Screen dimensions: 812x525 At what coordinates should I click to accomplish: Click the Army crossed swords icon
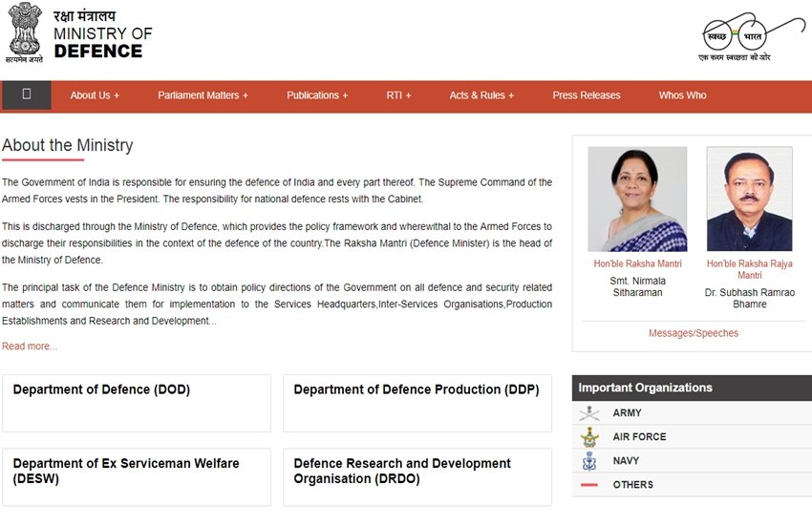[589, 412]
